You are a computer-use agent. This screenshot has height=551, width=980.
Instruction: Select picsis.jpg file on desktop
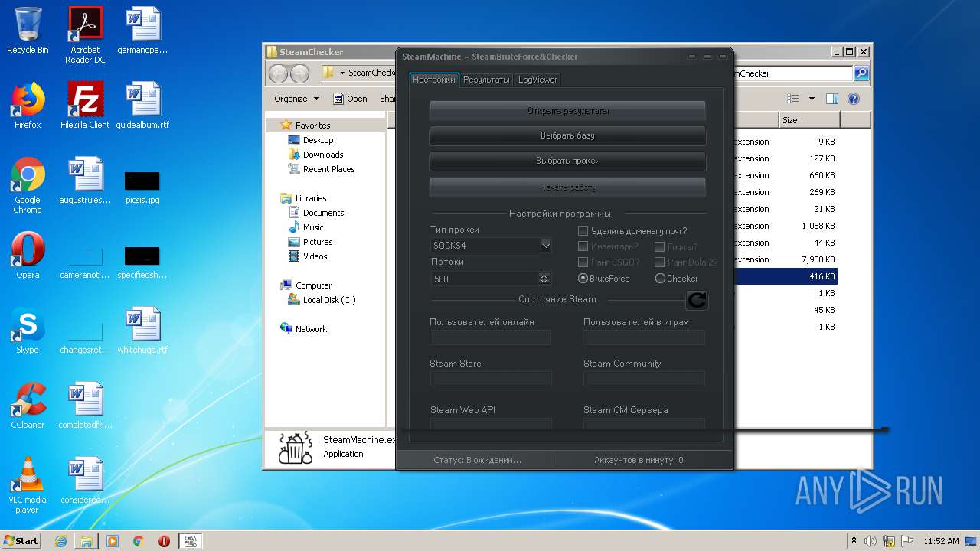(142, 186)
